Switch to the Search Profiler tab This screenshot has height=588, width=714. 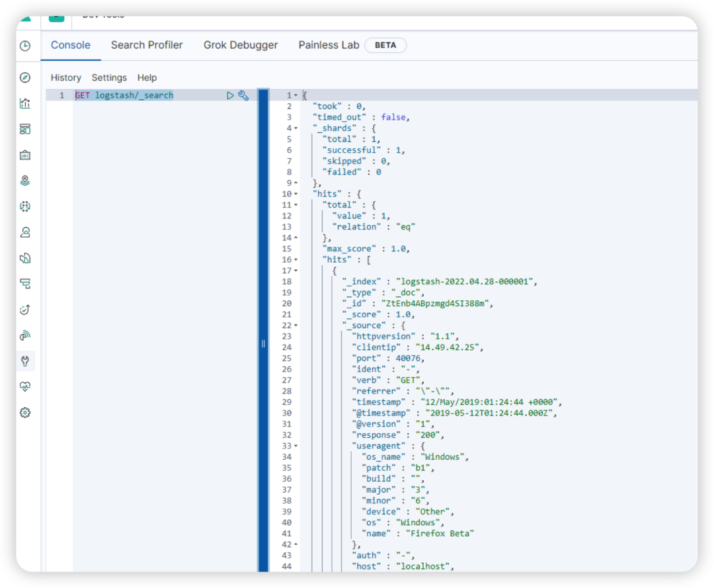tap(147, 45)
